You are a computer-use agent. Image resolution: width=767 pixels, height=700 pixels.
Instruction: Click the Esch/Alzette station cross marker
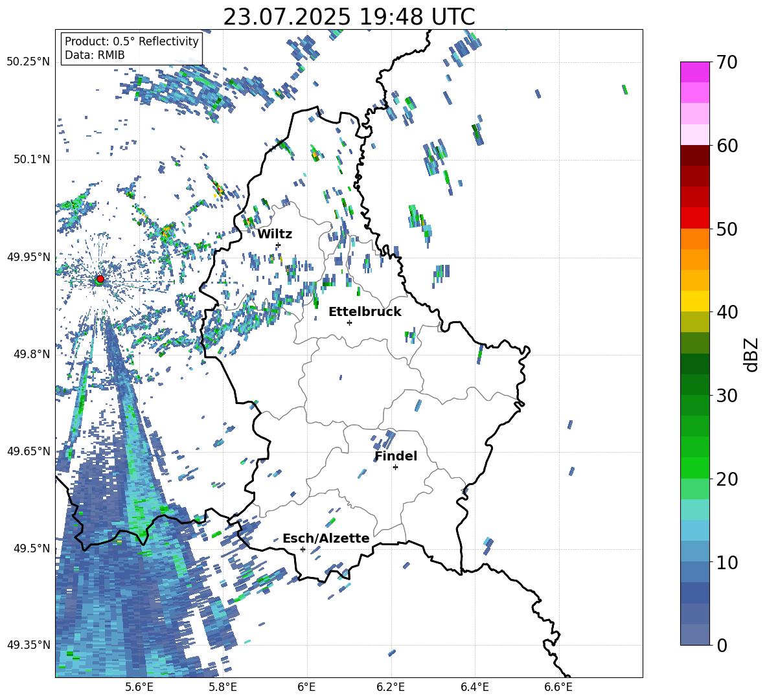(x=303, y=549)
